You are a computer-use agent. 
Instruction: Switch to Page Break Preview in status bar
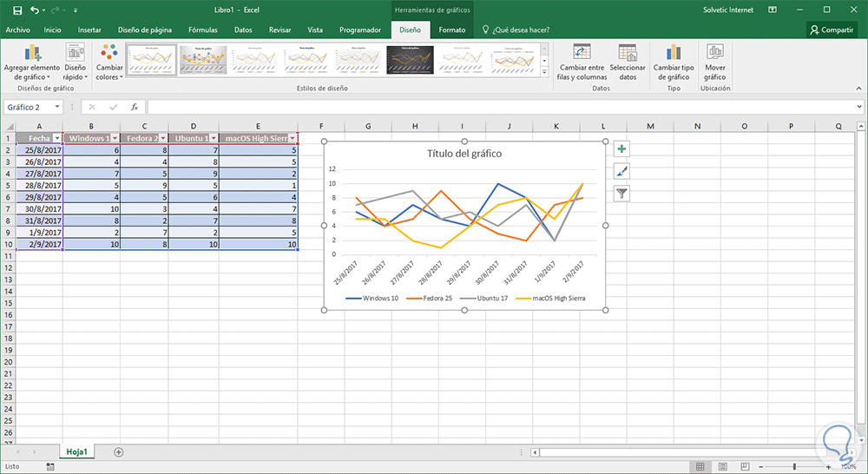point(745,466)
